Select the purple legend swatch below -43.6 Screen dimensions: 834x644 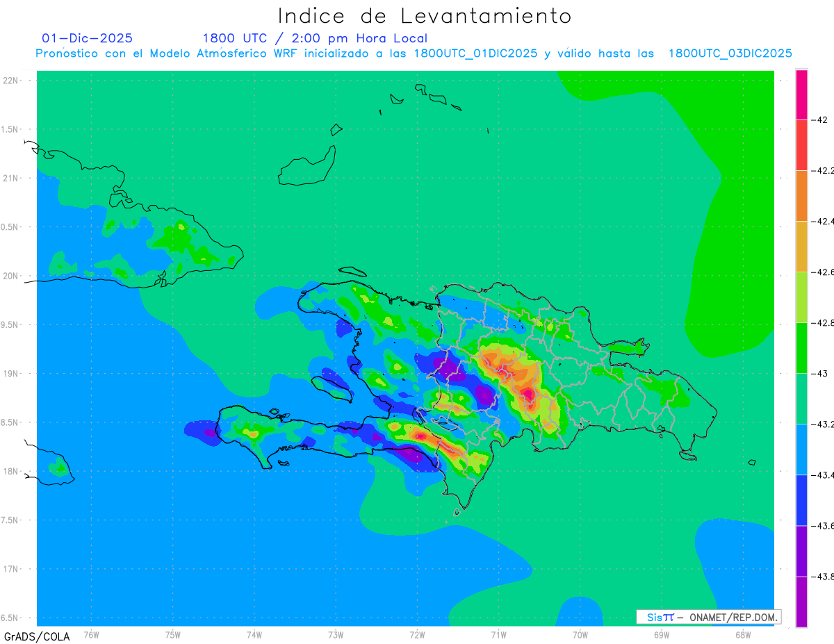click(801, 551)
